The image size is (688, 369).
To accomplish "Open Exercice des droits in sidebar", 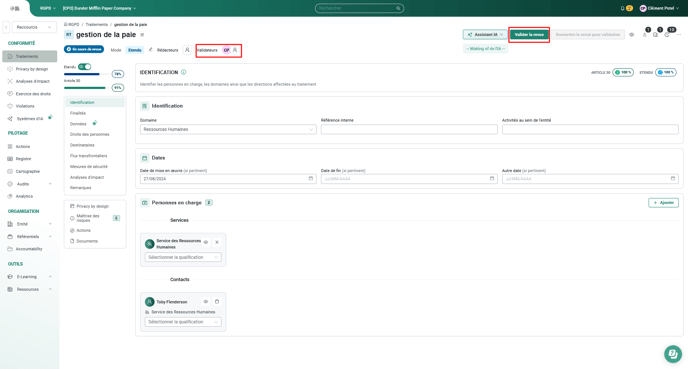I will 29,94.
